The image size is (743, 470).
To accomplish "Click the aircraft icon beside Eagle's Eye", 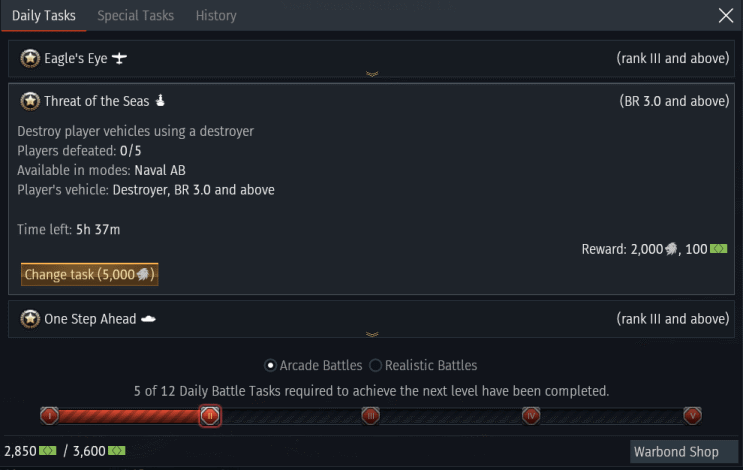I will [x=120, y=58].
